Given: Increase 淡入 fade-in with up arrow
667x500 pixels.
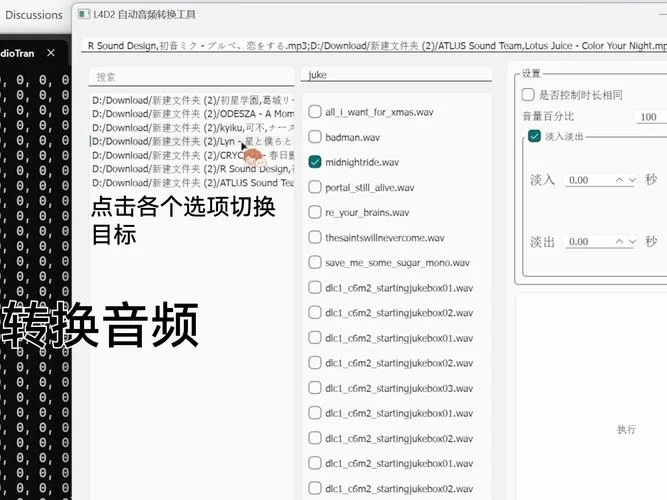Looking at the screenshot, I should click(620, 180).
